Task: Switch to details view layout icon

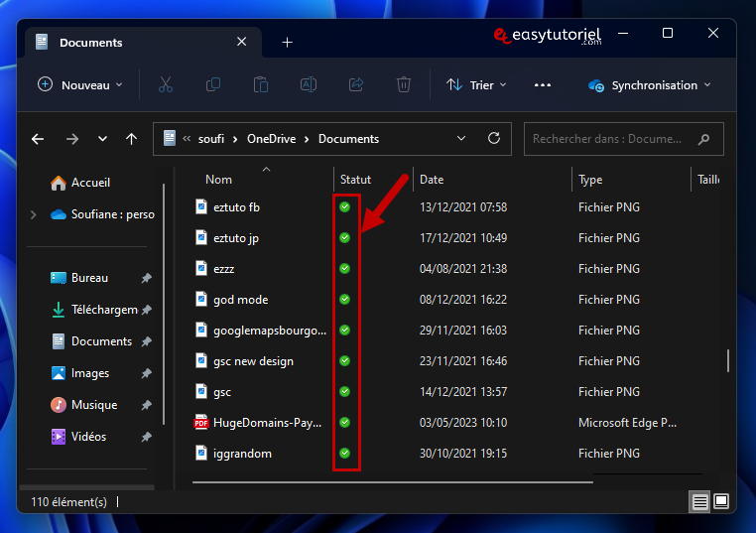Action: click(x=699, y=502)
